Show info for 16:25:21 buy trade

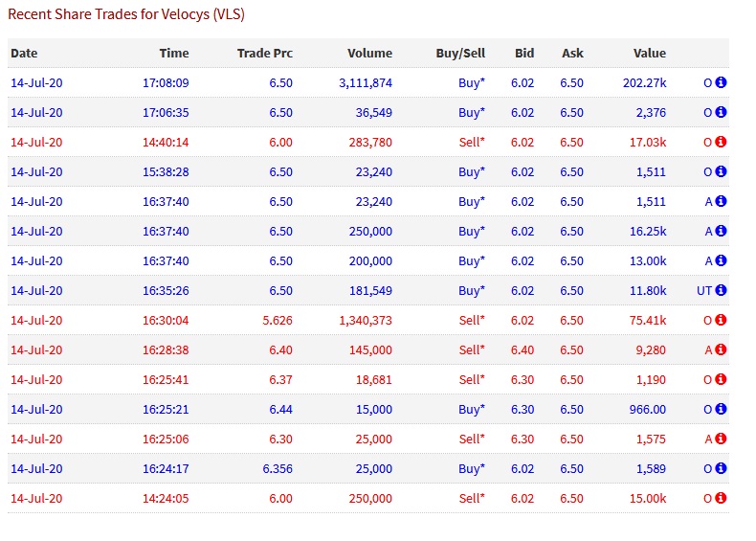coord(722,409)
